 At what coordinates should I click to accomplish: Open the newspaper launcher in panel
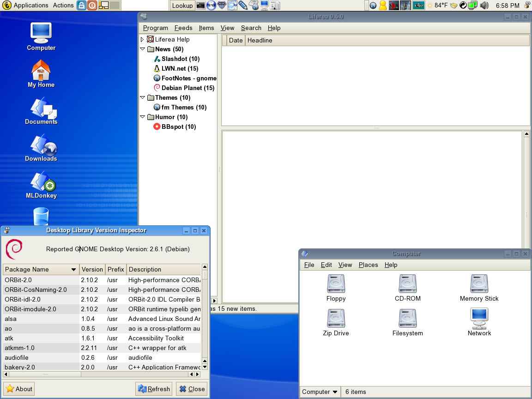pyautogui.click(x=275, y=5)
